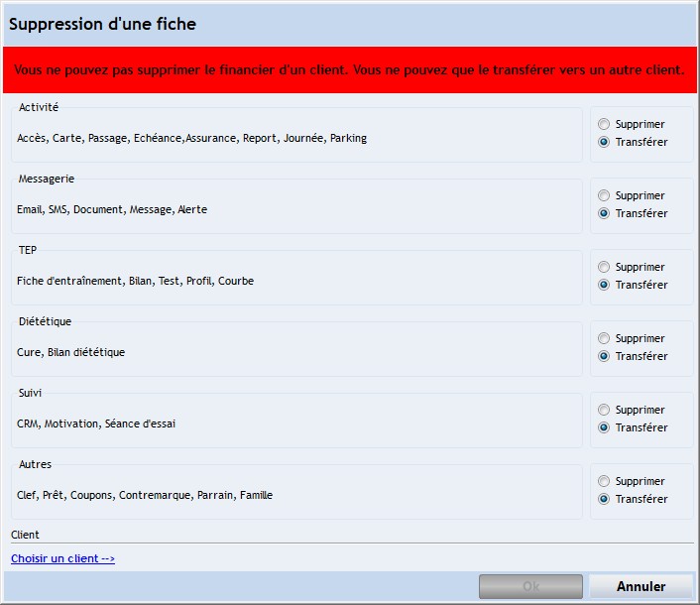Click the red warning message banner

(349, 70)
